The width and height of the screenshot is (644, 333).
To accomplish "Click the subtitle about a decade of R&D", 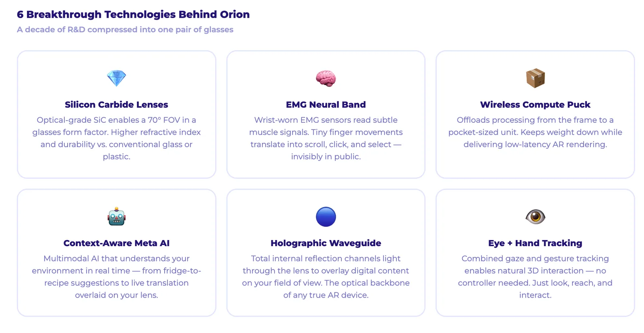I will 125,29.
